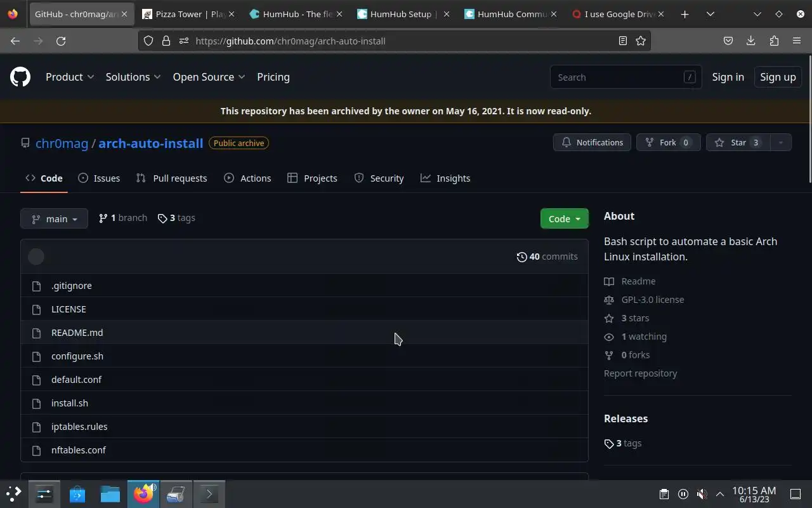The width and height of the screenshot is (812, 508).
Task: Open the Pocket save icon
Action: 728,41
